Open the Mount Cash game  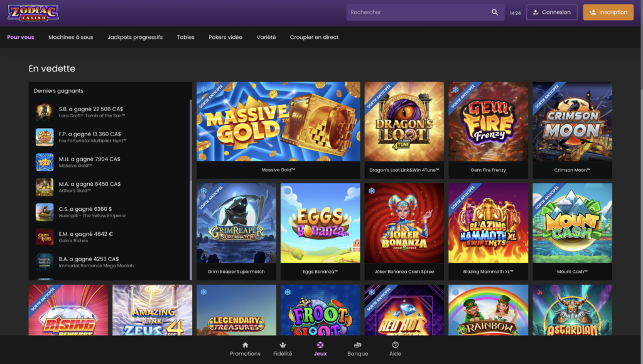pos(572,232)
